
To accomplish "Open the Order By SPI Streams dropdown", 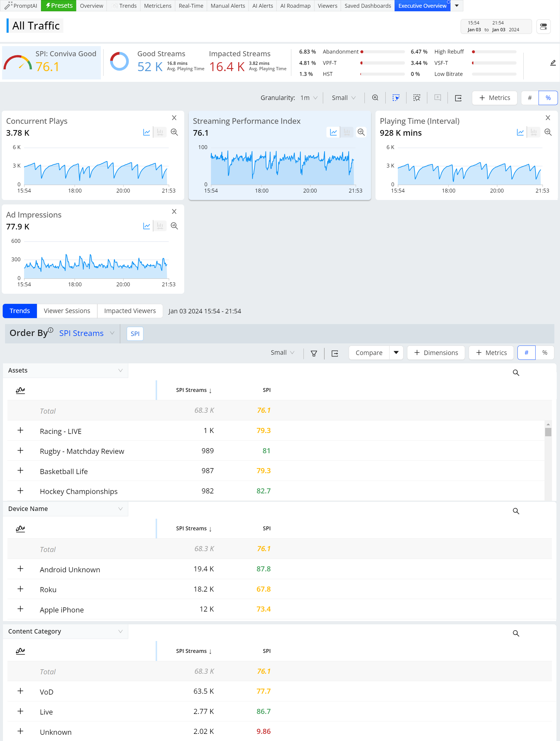I will pos(87,333).
